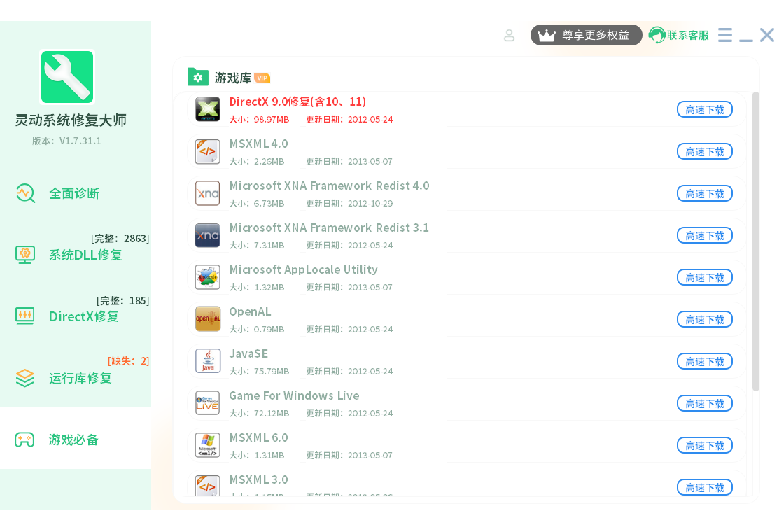Click the Microsoft AppLocale Utility icon
This screenshot has width=784, height=532.
207,277
